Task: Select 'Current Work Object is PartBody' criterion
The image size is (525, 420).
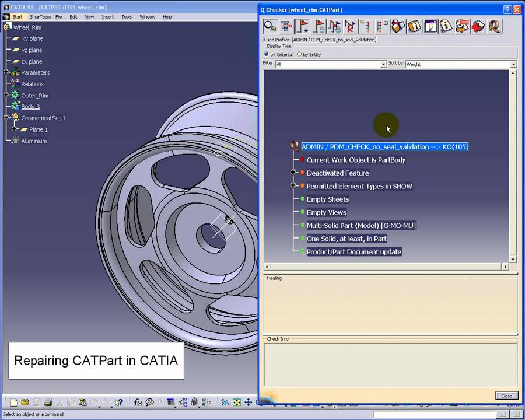Action: [x=356, y=160]
